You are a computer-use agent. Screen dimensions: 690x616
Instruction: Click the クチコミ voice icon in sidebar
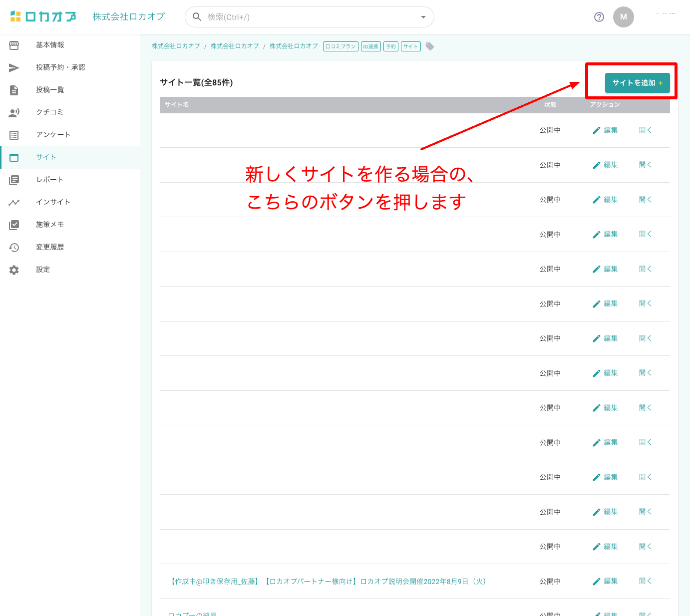pyautogui.click(x=14, y=113)
